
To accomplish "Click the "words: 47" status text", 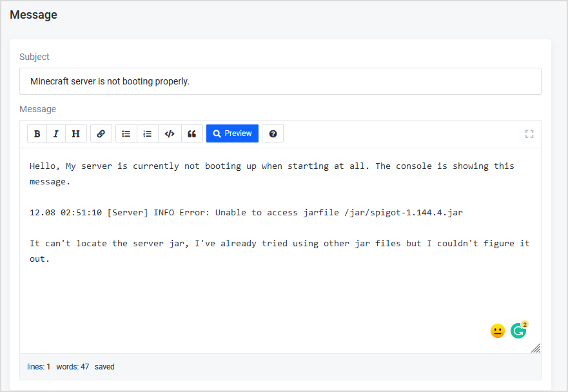I will click(x=72, y=367).
